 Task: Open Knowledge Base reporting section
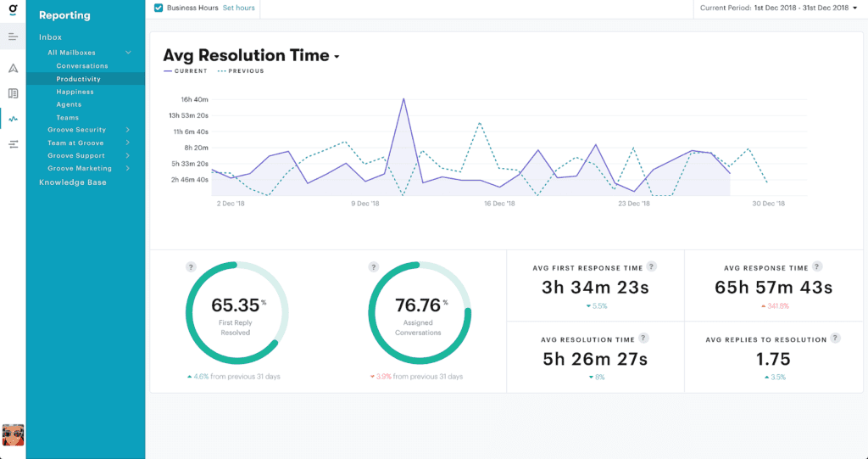coord(73,182)
